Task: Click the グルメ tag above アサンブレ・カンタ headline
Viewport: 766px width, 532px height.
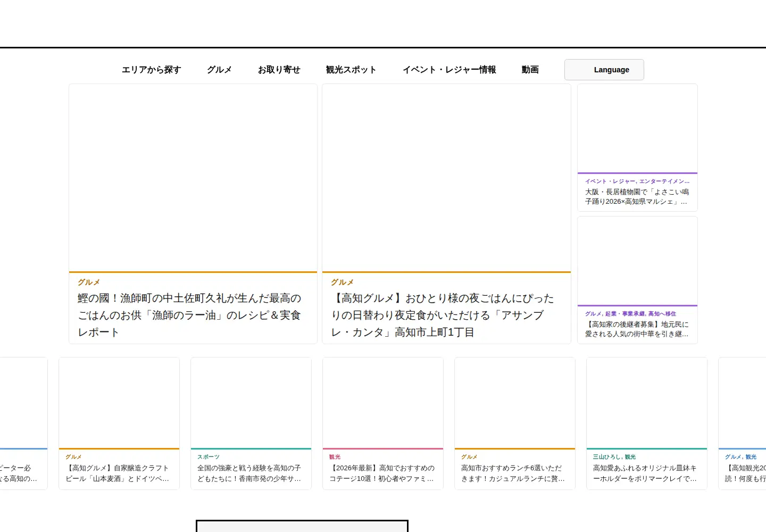Action: coord(342,282)
